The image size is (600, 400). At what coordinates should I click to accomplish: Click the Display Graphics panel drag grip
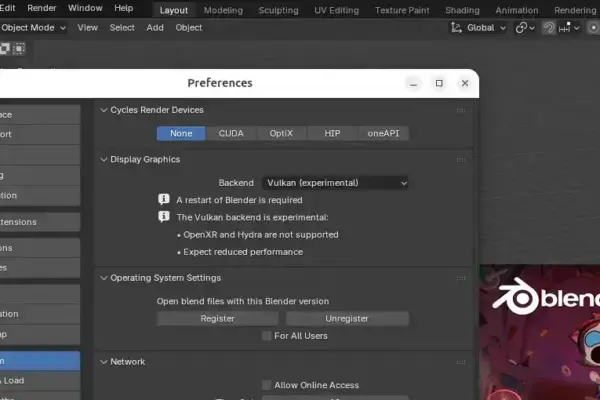coord(461,160)
